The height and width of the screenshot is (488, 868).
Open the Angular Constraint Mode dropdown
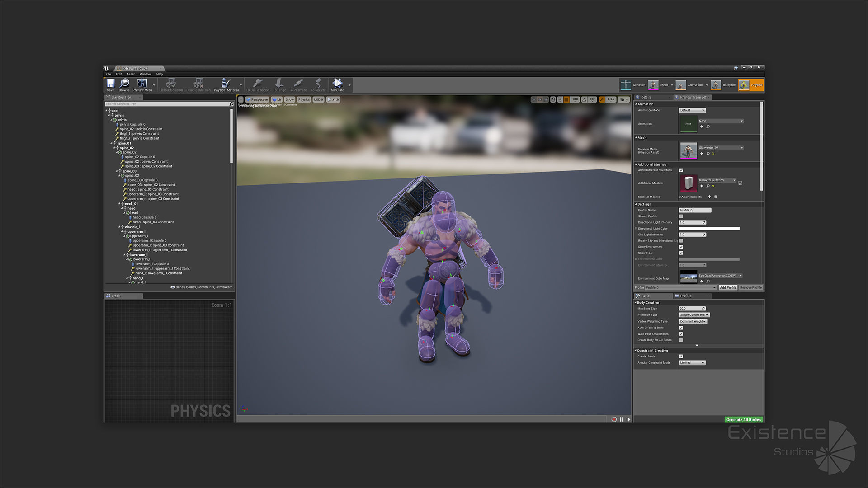[692, 363]
